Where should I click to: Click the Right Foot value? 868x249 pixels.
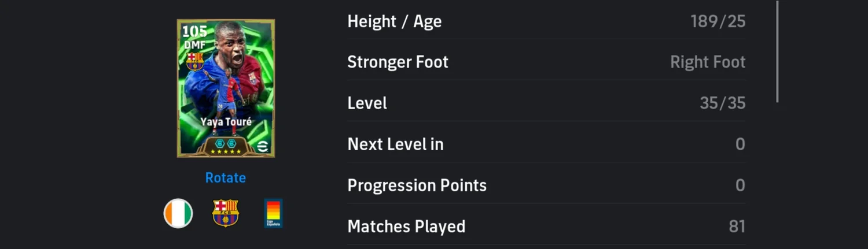(707, 62)
